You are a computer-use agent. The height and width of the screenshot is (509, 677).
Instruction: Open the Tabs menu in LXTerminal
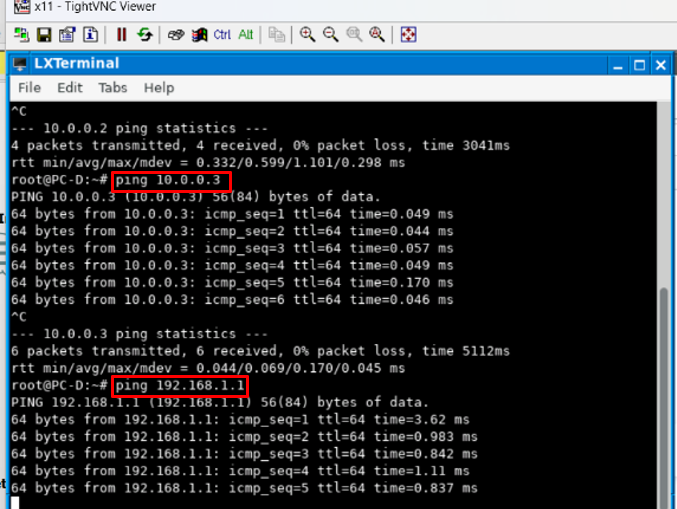pos(112,88)
